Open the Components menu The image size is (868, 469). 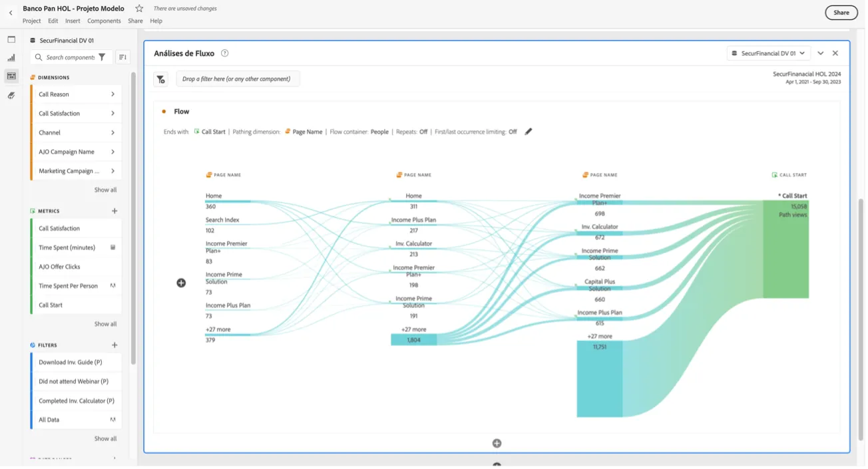point(104,21)
